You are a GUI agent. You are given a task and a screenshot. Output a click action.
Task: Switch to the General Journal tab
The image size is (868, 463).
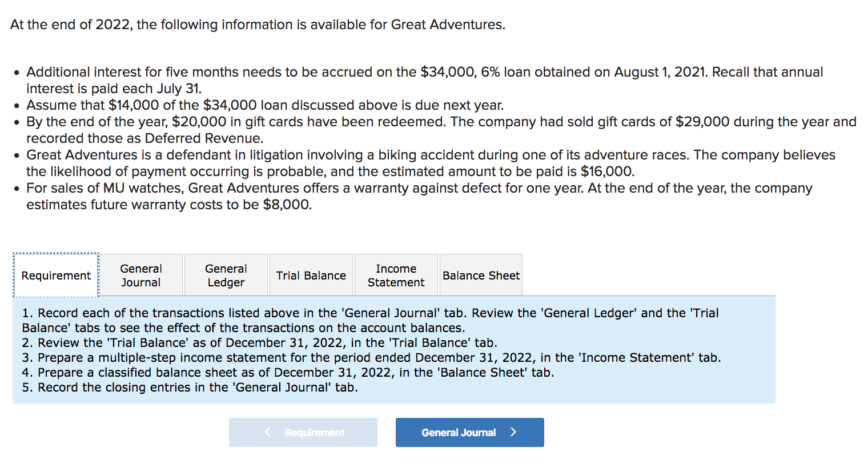(x=141, y=276)
